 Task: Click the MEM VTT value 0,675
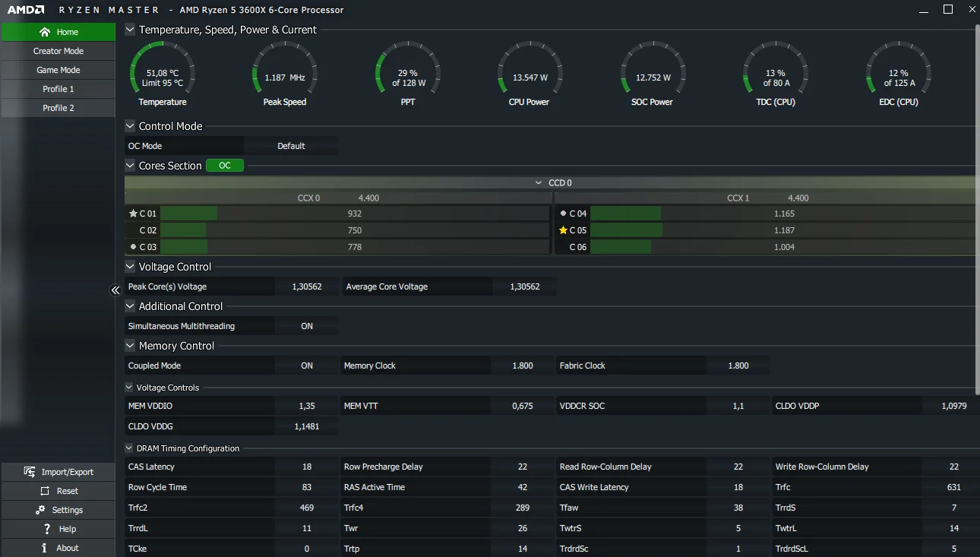click(x=523, y=406)
